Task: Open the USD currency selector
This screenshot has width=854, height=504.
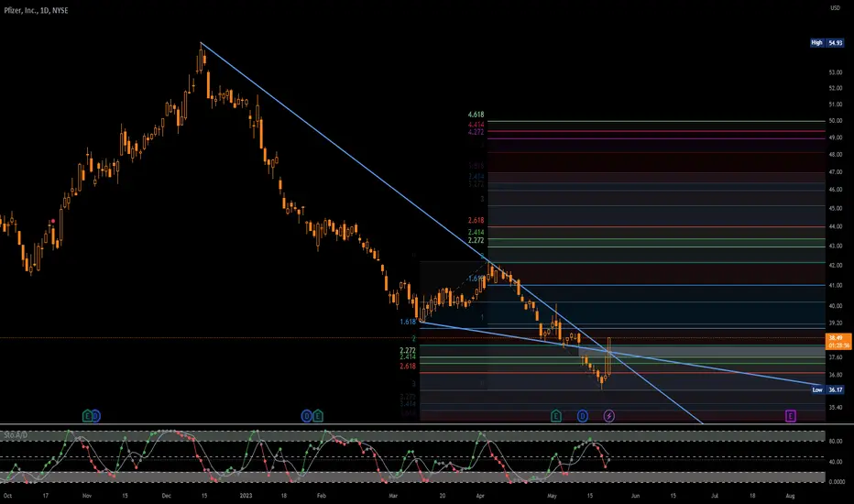Action: [x=835, y=7]
